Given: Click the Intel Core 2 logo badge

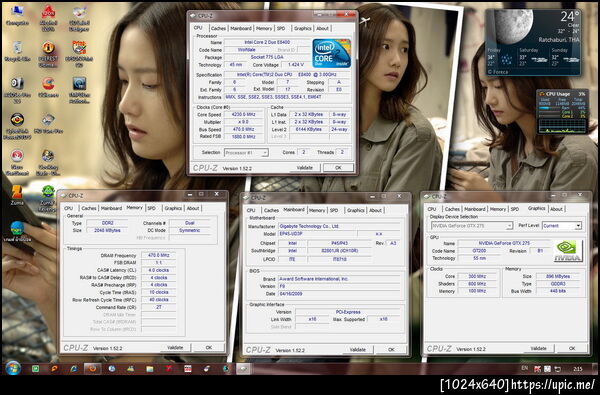Looking at the screenshot, I should tap(331, 54).
